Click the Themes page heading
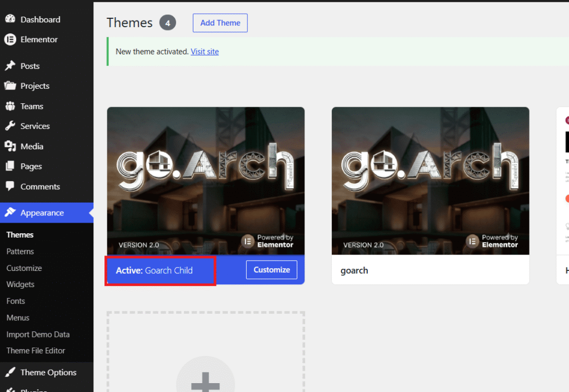The image size is (569, 392). [129, 23]
